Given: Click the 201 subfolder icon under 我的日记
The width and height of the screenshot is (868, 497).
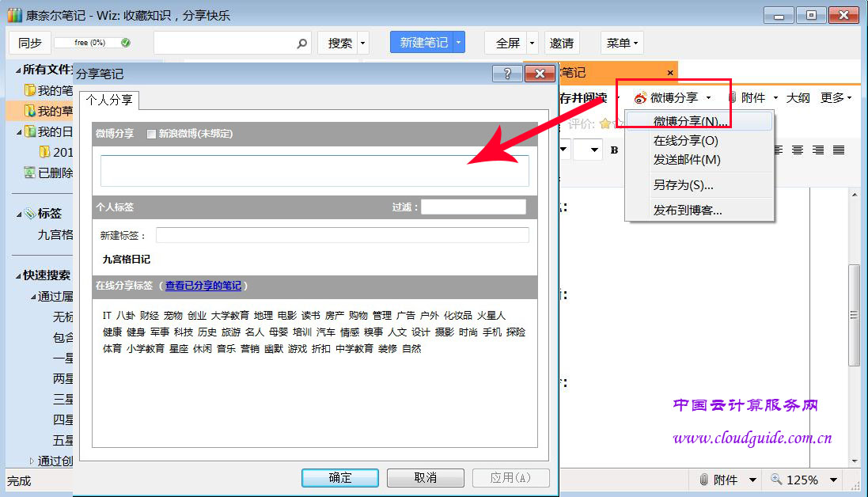Looking at the screenshot, I should click(45, 152).
